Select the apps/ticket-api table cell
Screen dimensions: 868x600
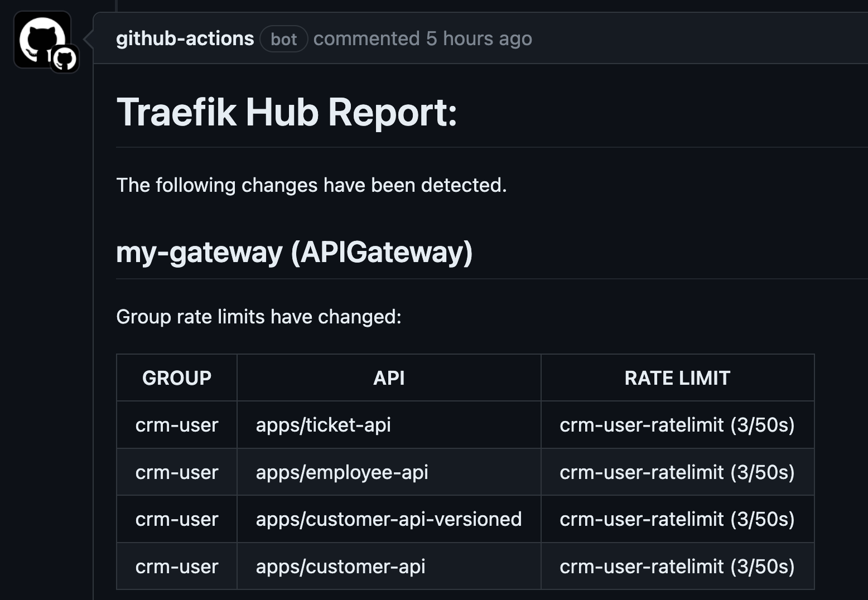point(324,424)
